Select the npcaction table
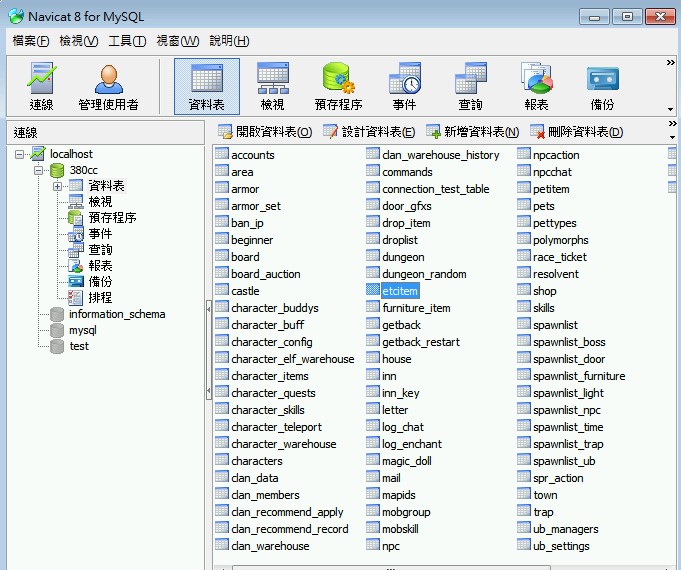Screen dimensions: 681x570 point(556,155)
